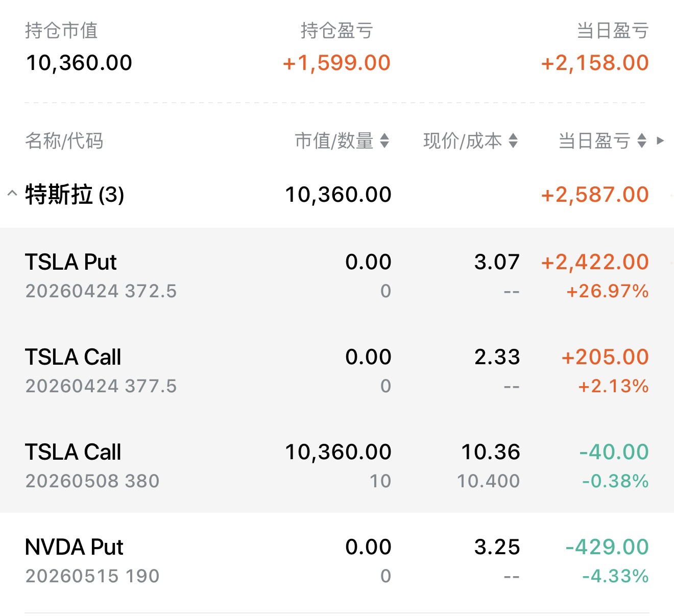
Task: View 持仓盈亏 +1,599.00 summary value
Action: coord(336,63)
